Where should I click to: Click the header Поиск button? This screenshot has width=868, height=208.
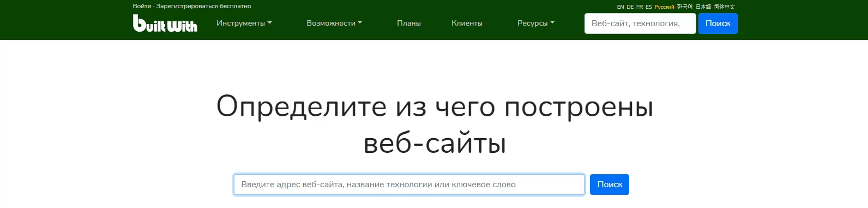click(x=718, y=23)
